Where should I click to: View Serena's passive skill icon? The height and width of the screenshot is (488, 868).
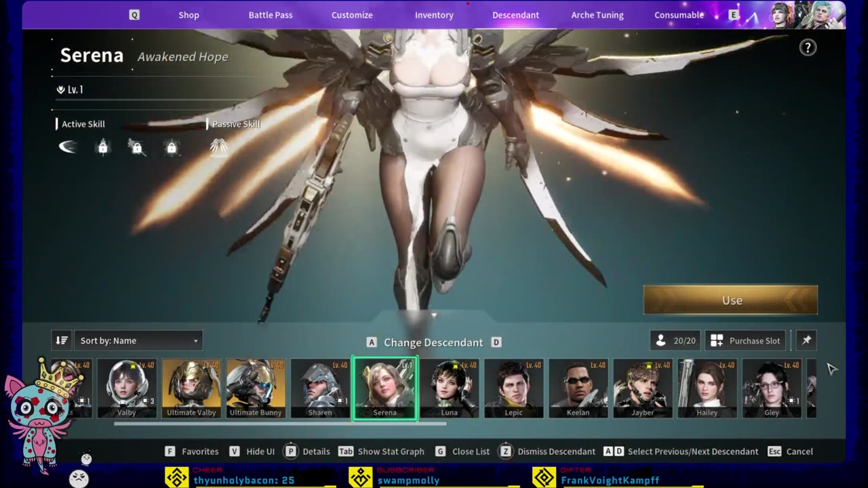point(219,146)
